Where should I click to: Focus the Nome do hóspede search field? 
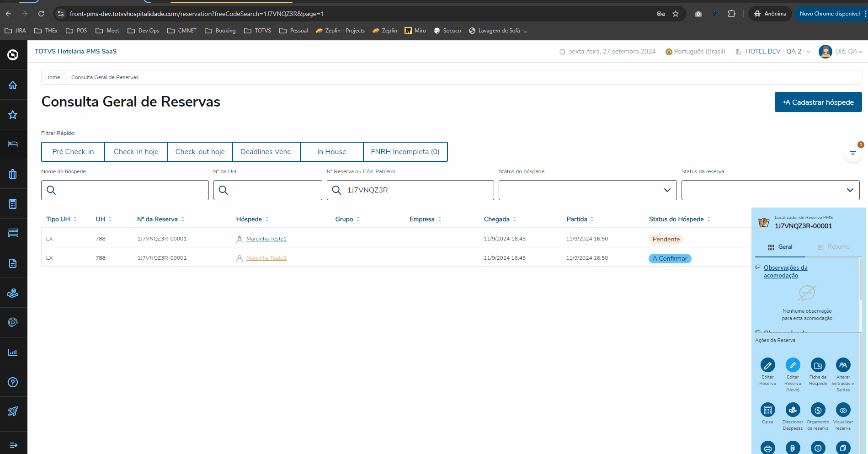coord(125,190)
